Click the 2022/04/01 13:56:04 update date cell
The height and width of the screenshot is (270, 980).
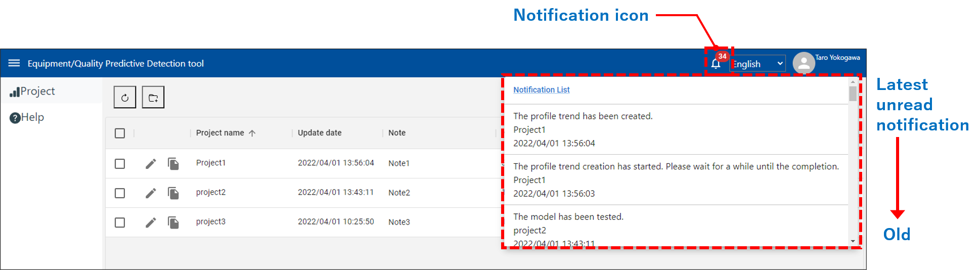pos(336,163)
